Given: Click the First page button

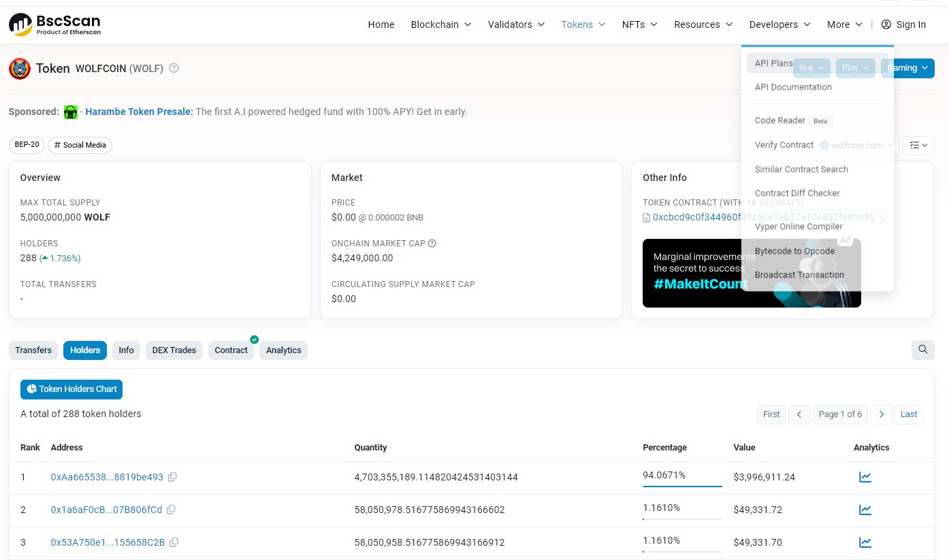Looking at the screenshot, I should pos(771,414).
